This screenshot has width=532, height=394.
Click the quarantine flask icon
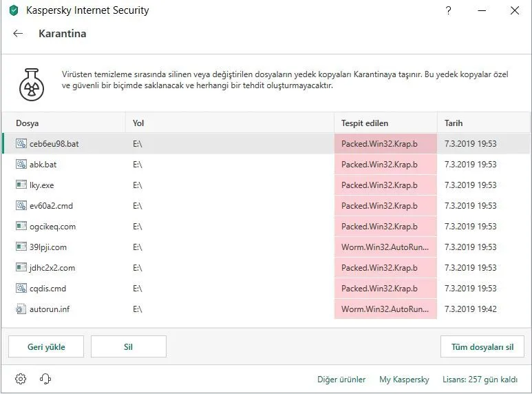pos(32,85)
